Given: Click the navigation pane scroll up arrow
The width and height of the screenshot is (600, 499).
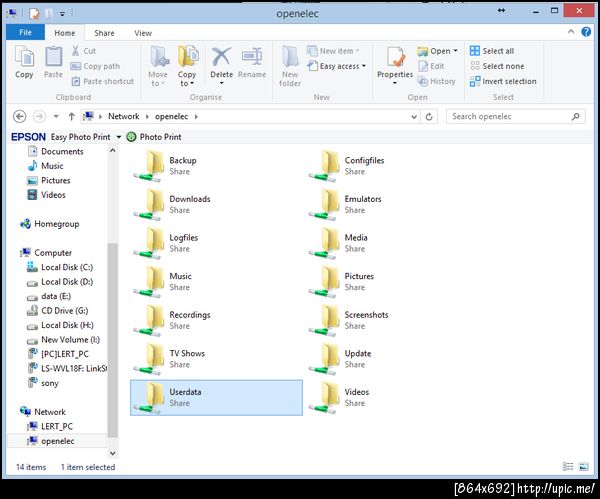Looking at the screenshot, I should tap(112, 151).
